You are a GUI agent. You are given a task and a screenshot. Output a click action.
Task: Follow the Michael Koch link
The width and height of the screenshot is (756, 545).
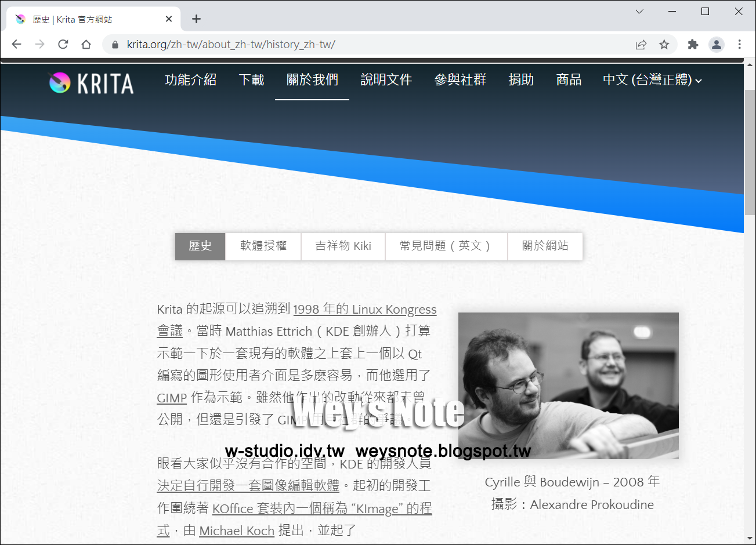[237, 531]
